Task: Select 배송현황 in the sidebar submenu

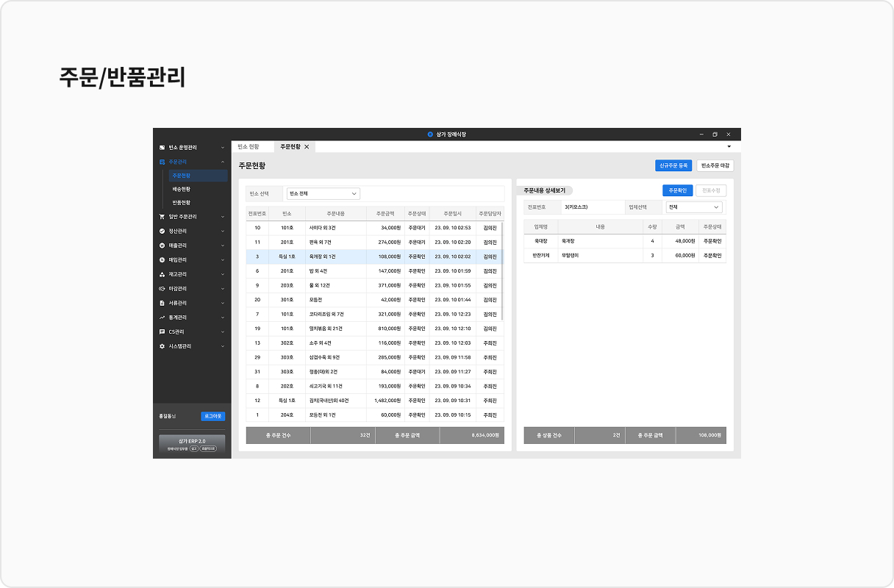Action: click(181, 189)
